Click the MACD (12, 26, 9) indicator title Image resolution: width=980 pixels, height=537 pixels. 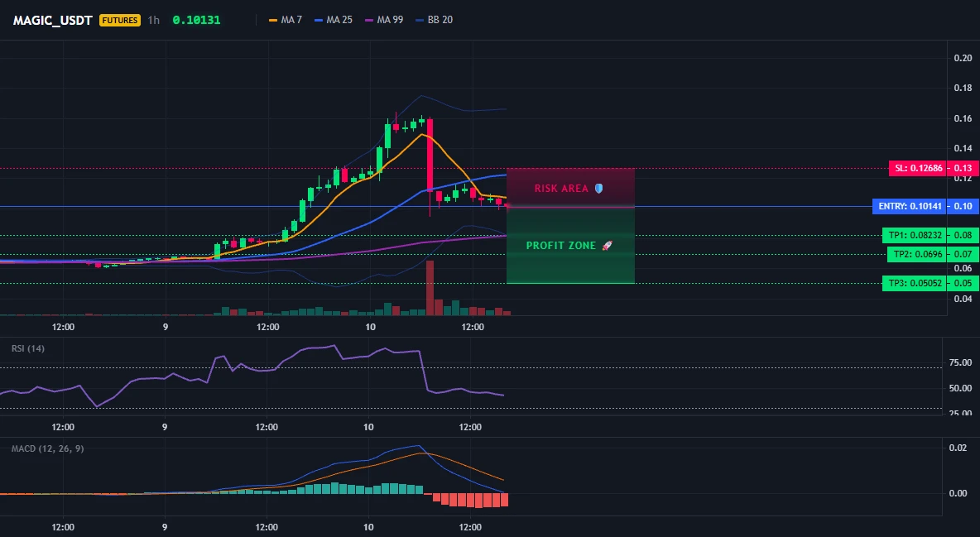pyautogui.click(x=47, y=448)
